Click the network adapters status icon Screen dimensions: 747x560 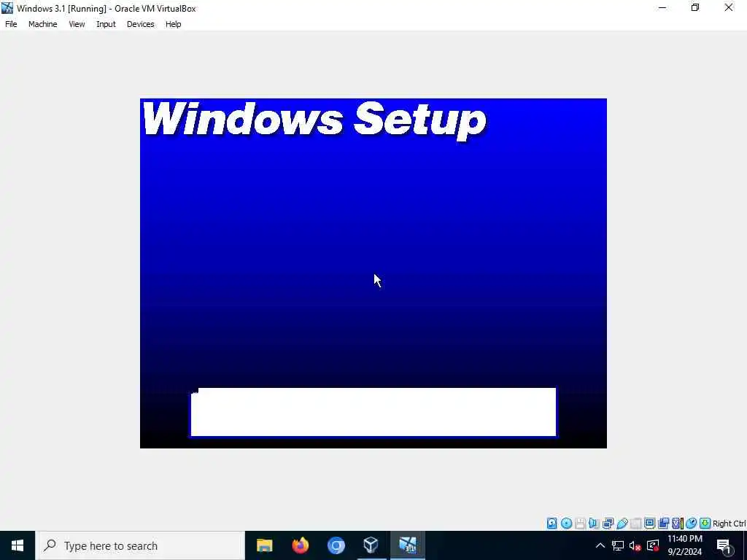tap(608, 524)
